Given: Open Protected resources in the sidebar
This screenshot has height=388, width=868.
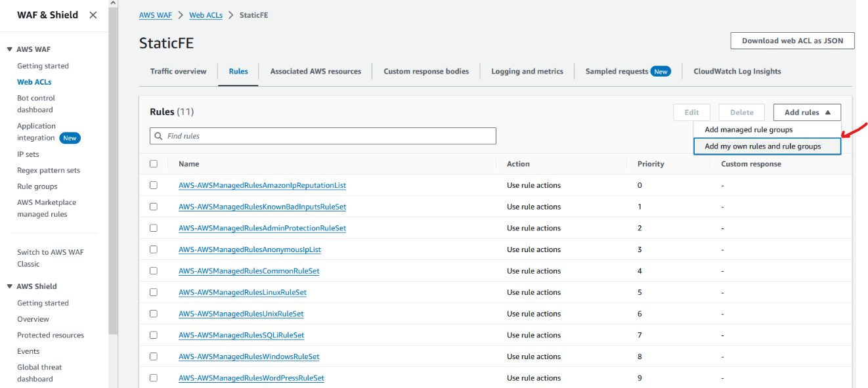Looking at the screenshot, I should tap(51, 335).
